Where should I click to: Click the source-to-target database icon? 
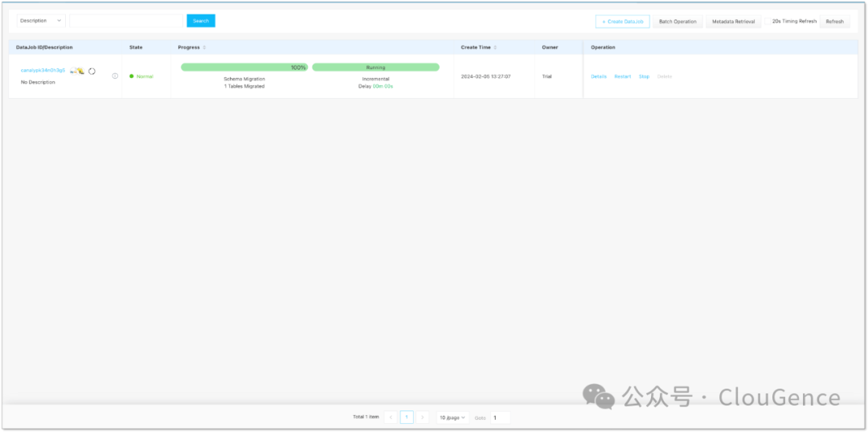click(77, 71)
